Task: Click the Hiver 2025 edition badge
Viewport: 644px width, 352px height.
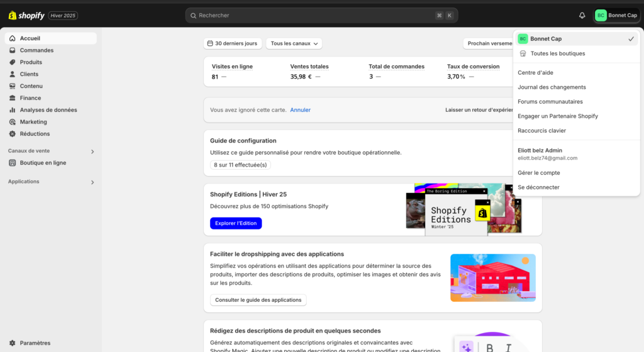Action: pos(63,16)
